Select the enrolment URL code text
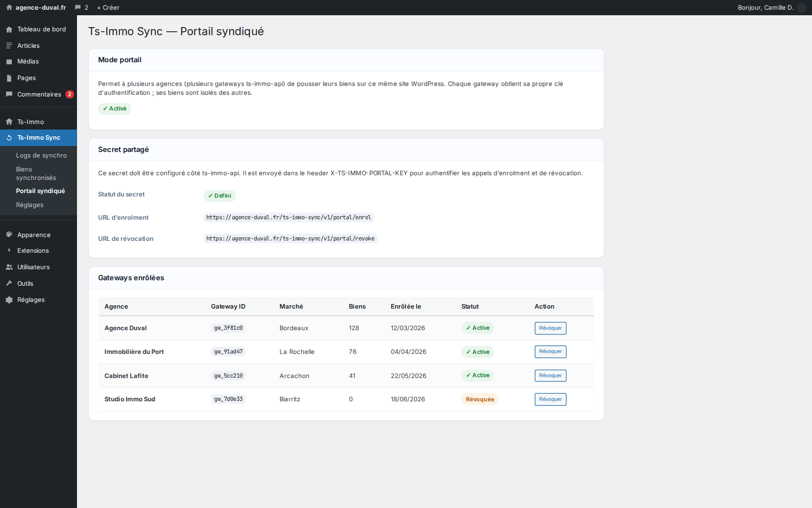The height and width of the screenshot is (508, 812). click(289, 218)
